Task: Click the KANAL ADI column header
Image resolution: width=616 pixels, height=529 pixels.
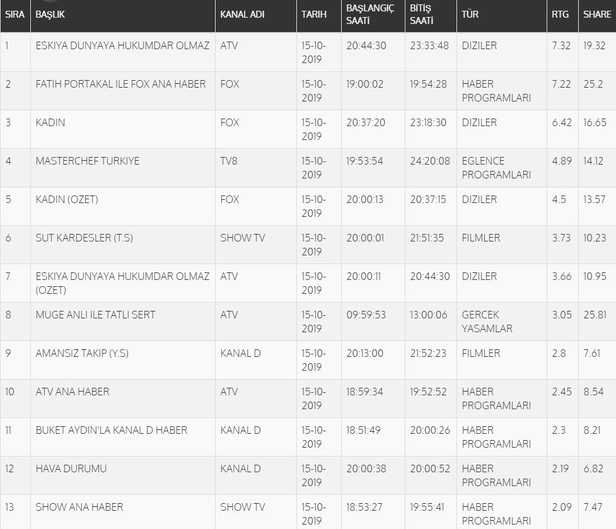Action: click(242, 16)
